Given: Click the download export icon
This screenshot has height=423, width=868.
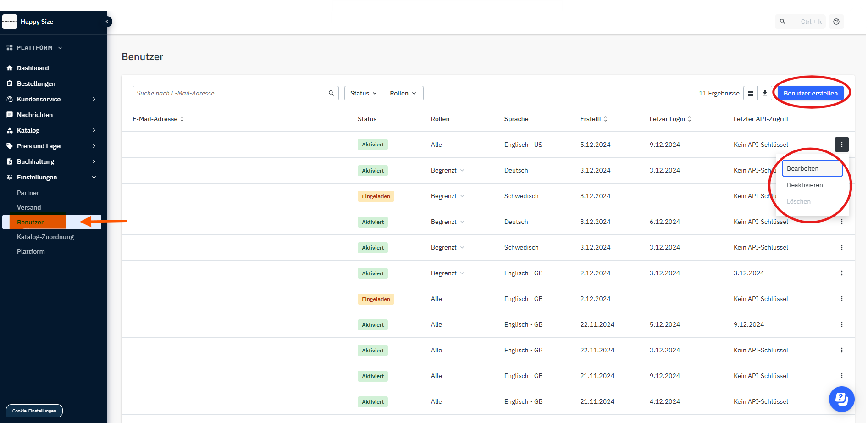Looking at the screenshot, I should pyautogui.click(x=764, y=93).
